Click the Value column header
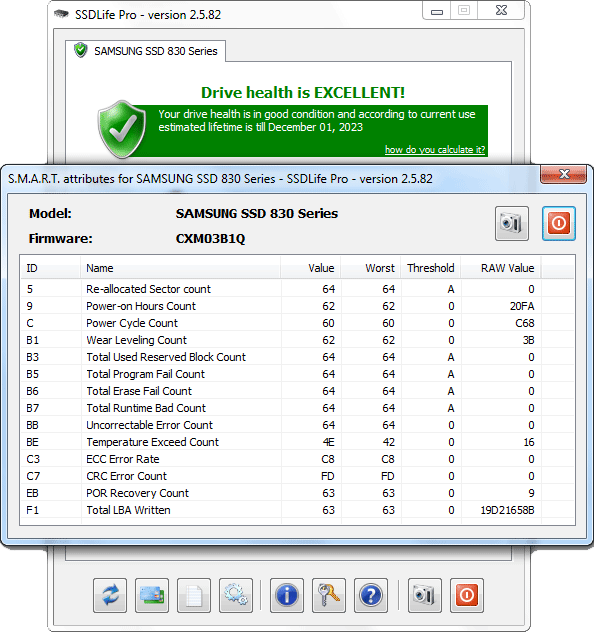Screen dimensions: 594x632 [x=311, y=268]
